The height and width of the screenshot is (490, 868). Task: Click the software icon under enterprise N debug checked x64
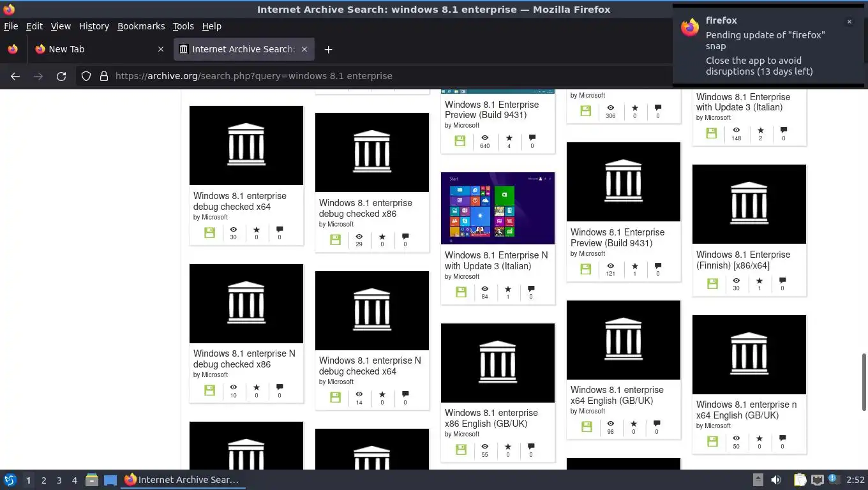[335, 397]
